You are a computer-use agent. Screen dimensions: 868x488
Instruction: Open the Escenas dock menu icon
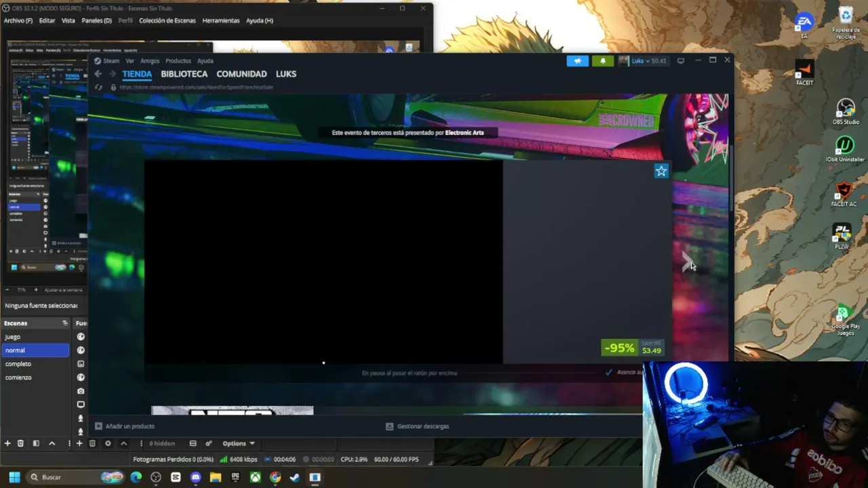[x=65, y=323]
